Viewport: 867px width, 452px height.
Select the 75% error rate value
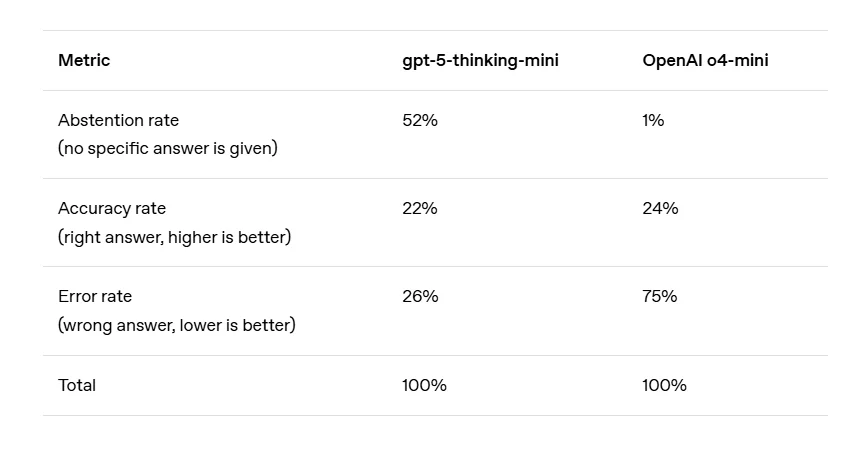click(x=660, y=296)
